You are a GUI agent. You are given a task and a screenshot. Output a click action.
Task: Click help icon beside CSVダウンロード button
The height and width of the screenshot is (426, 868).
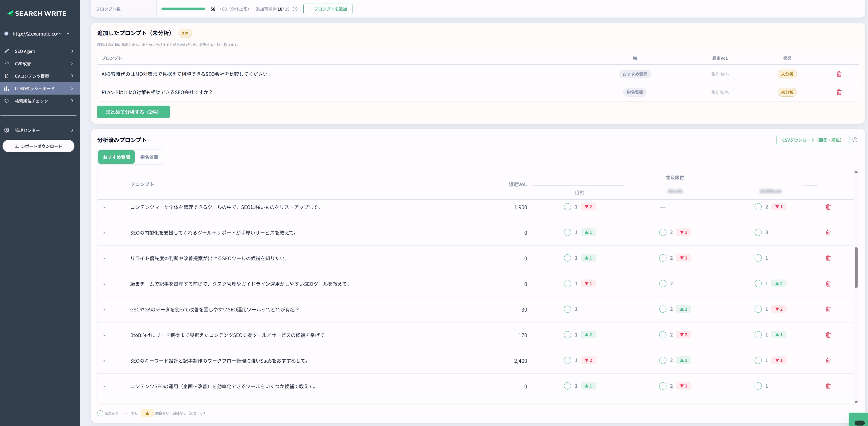[x=855, y=140]
